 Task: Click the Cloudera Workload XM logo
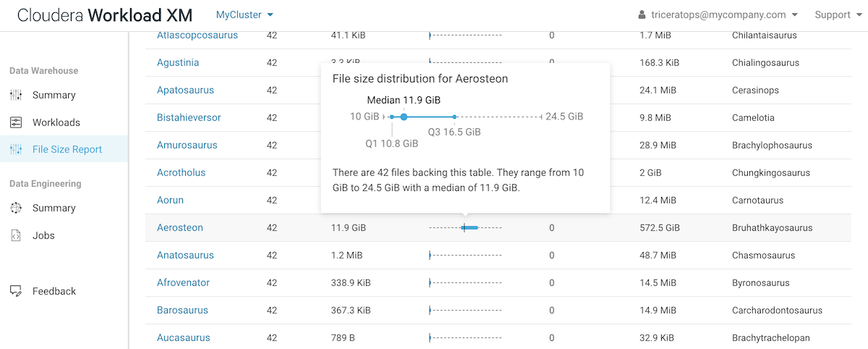tap(104, 15)
